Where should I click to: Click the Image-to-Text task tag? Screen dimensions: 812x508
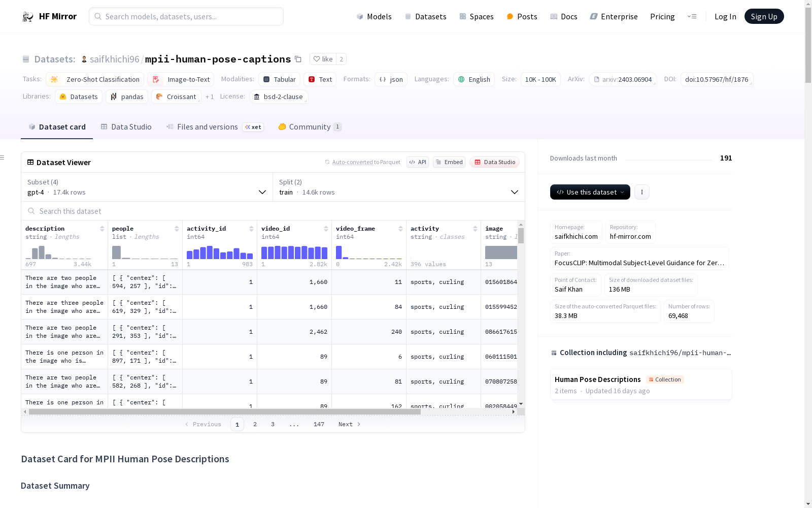(181, 79)
